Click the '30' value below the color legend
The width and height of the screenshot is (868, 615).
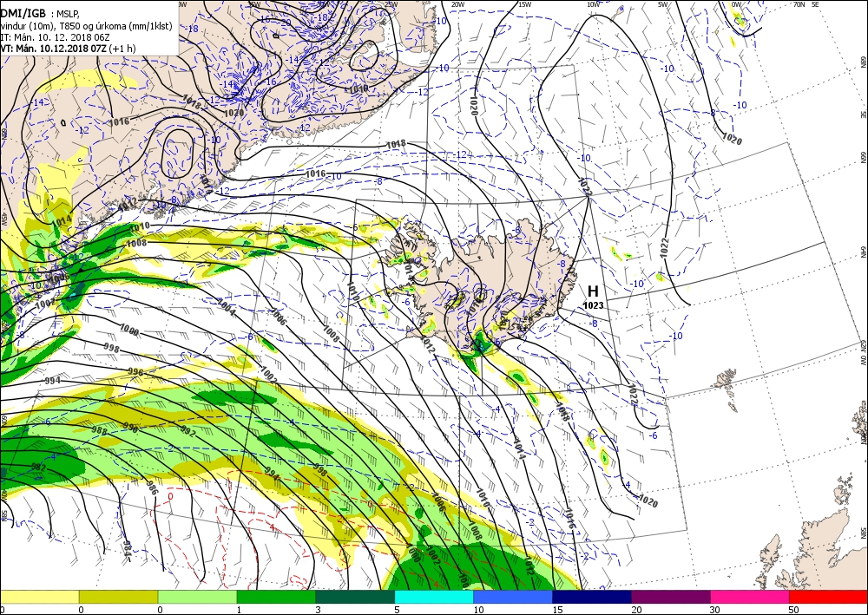click(714, 610)
